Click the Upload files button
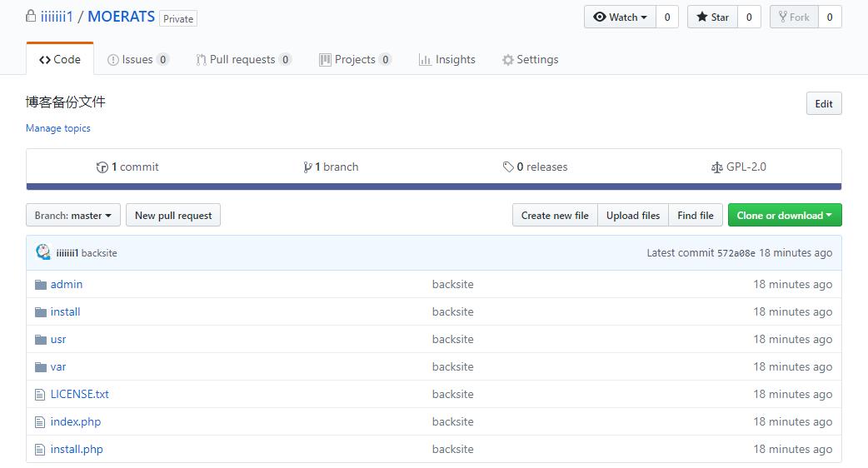 pyautogui.click(x=633, y=215)
